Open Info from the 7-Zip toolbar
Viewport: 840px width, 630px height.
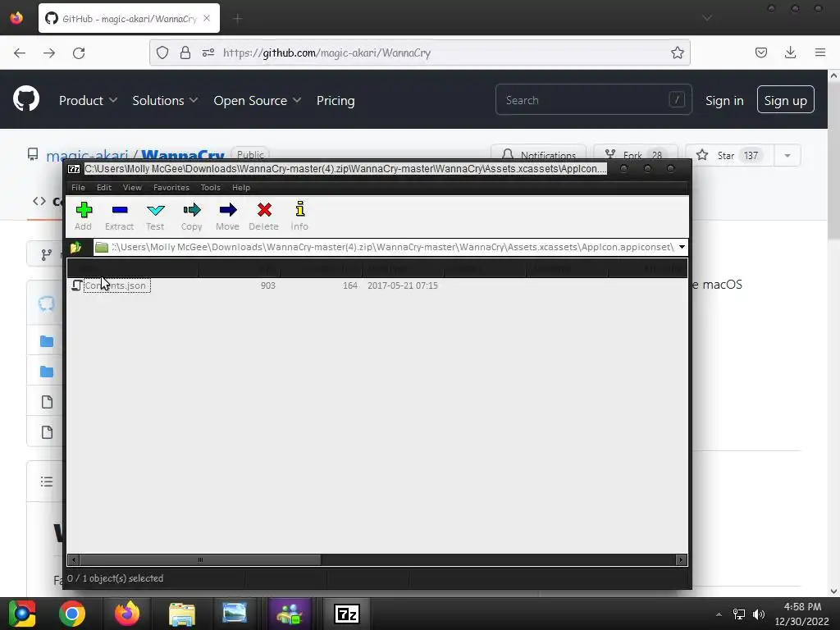(x=299, y=216)
